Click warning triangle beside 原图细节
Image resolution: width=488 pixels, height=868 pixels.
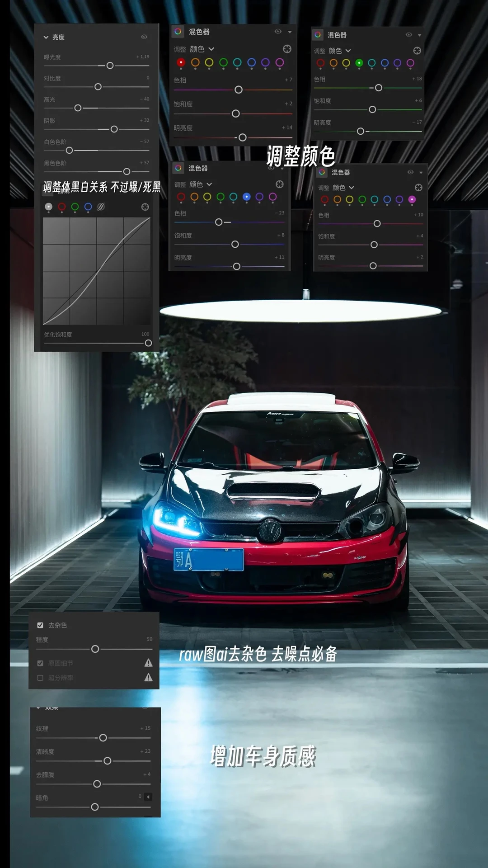tap(148, 663)
